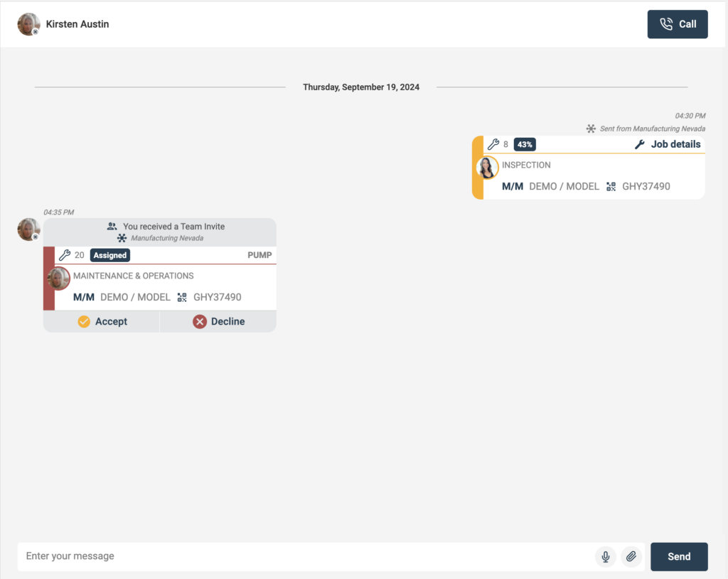Click the DEMO / MODEL text in the inspection card
Screen dimensions: 728x579
pos(564,187)
